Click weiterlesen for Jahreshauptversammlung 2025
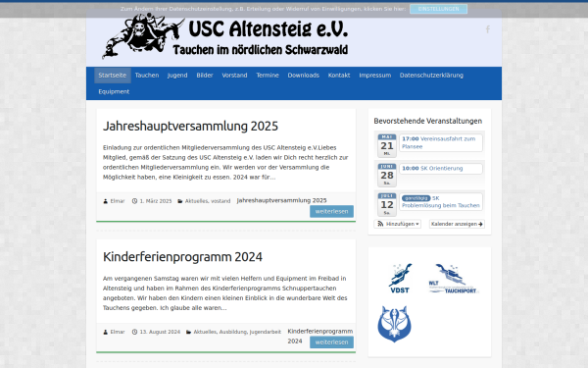This screenshot has height=368, width=588. click(x=331, y=211)
